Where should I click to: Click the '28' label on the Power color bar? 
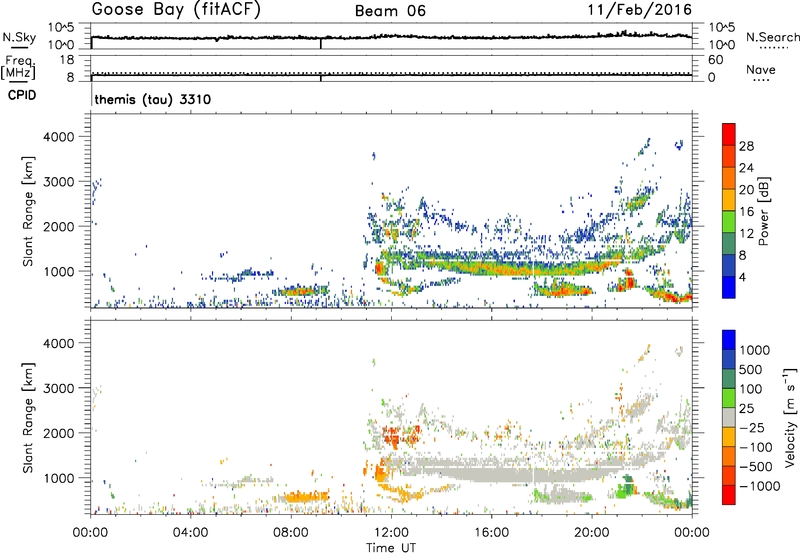(746, 146)
